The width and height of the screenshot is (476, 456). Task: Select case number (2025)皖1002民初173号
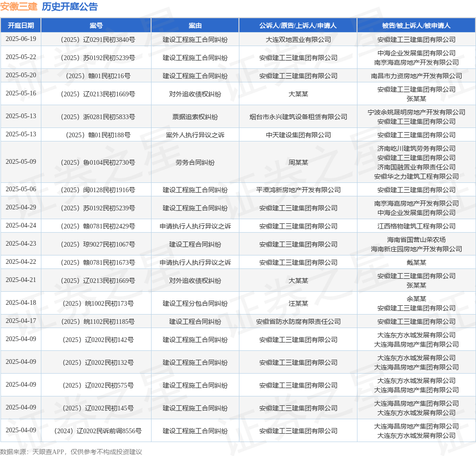pyautogui.click(x=98, y=303)
